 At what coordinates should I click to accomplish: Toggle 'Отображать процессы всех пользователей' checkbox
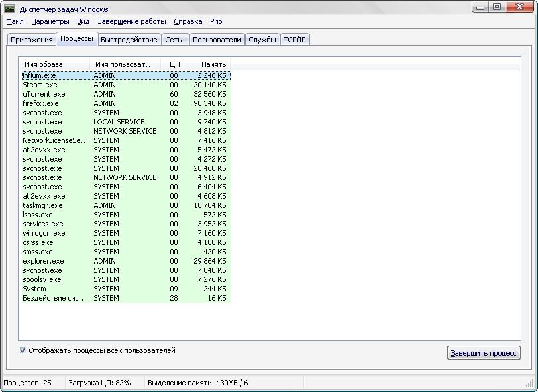[x=23, y=350]
